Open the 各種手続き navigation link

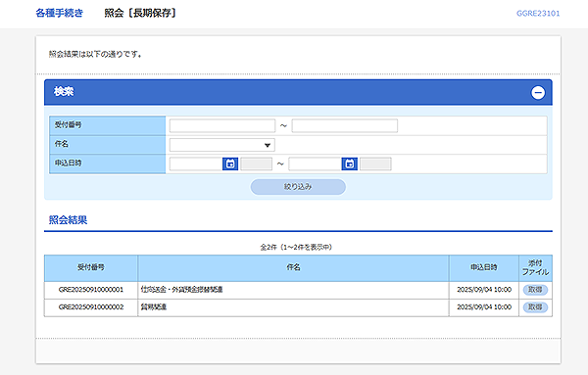[x=59, y=13]
